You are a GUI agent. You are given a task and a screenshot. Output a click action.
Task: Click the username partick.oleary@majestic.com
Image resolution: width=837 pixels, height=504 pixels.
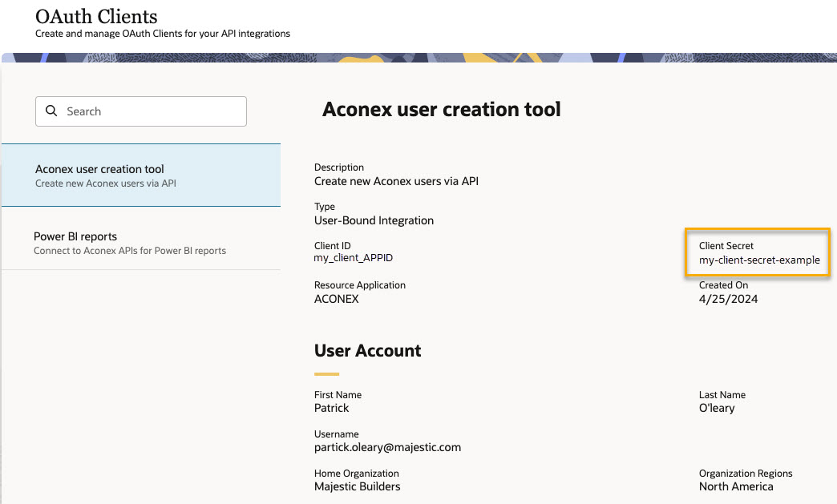tap(387, 447)
